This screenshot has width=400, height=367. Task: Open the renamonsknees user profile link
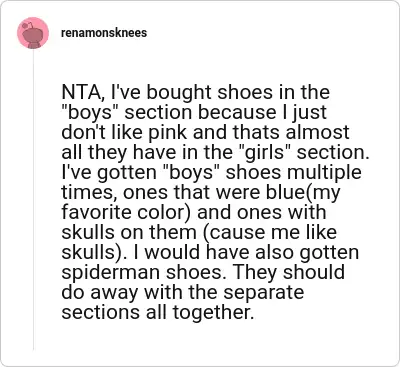point(104,33)
